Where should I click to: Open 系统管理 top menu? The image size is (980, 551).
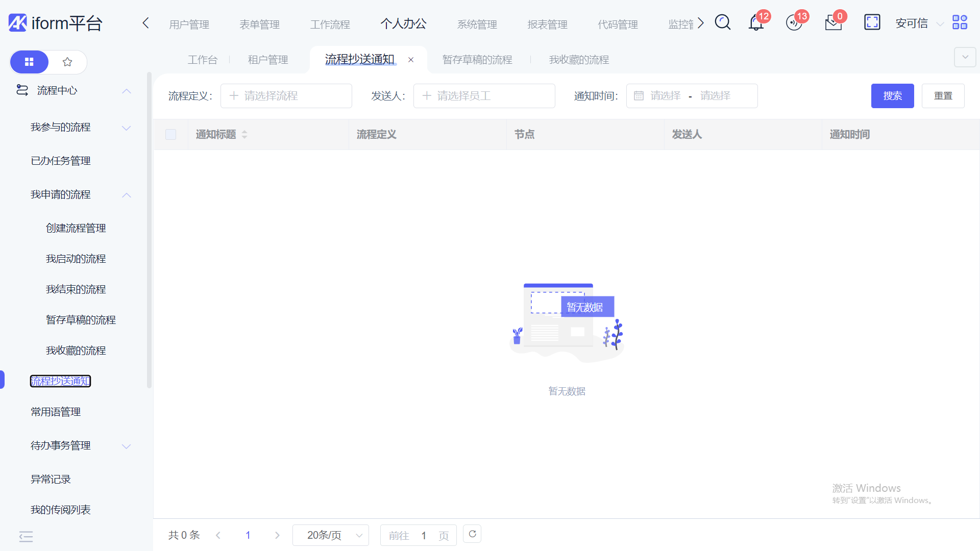477,24
